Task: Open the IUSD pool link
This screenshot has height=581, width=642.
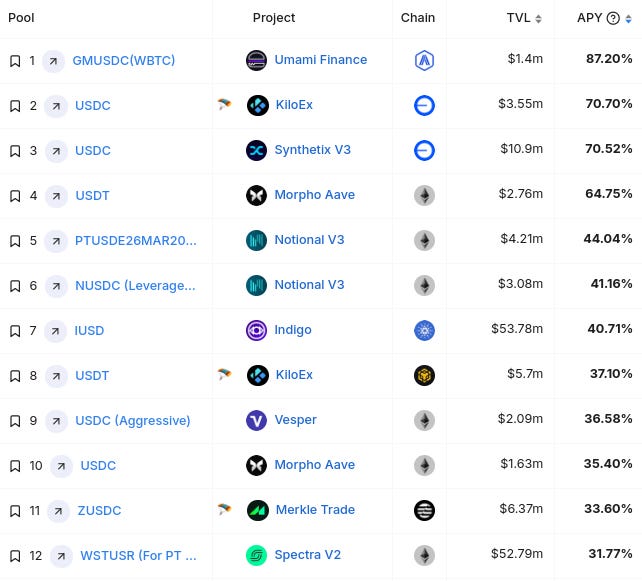Action: [x=89, y=331]
